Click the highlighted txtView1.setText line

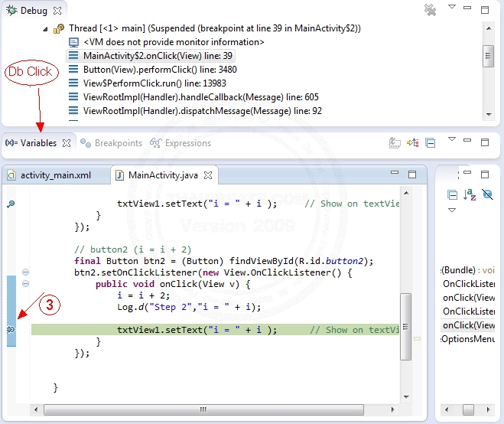pyautogui.click(x=215, y=330)
